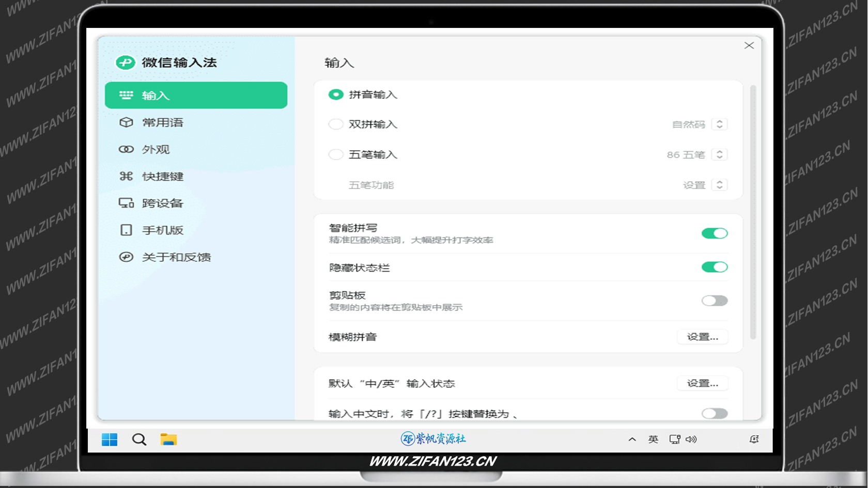Select 五笔输入 radio button
Screen dimensions: 868x488
coord(336,154)
